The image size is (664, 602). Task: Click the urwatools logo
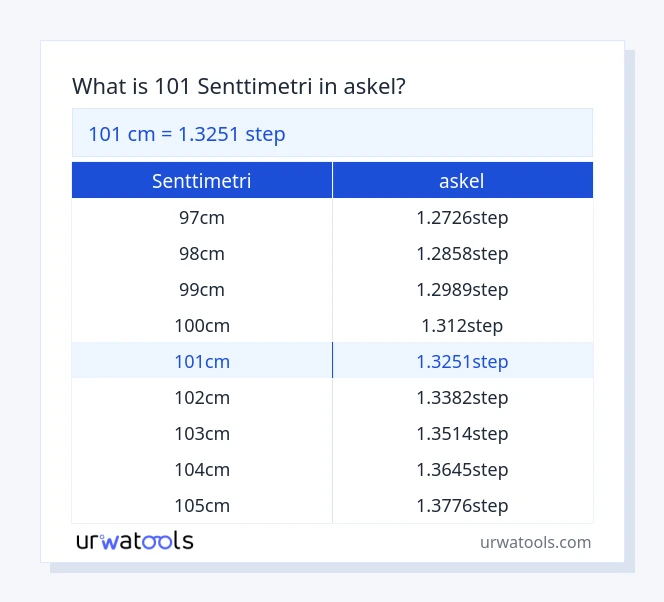135,541
